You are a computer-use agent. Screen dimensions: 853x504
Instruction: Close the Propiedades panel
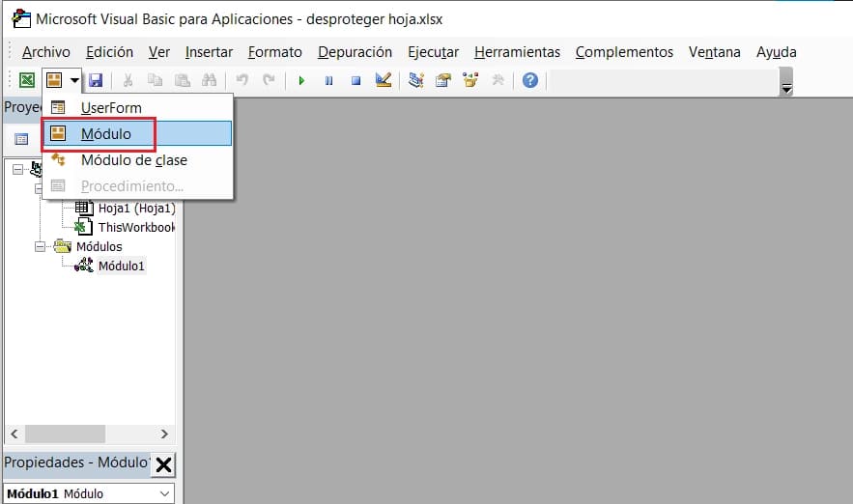[x=163, y=464]
